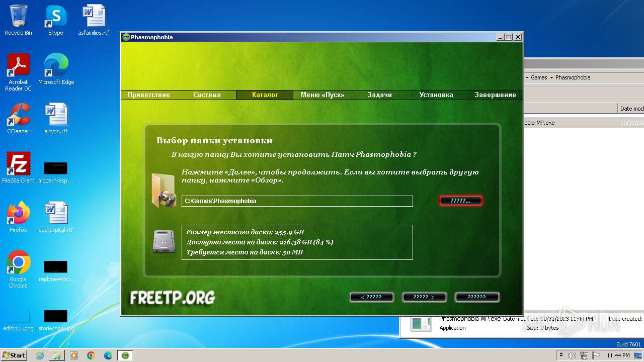Click the taskbar clock 11:44 PM
The height and width of the screenshot is (362, 644).
618,355
